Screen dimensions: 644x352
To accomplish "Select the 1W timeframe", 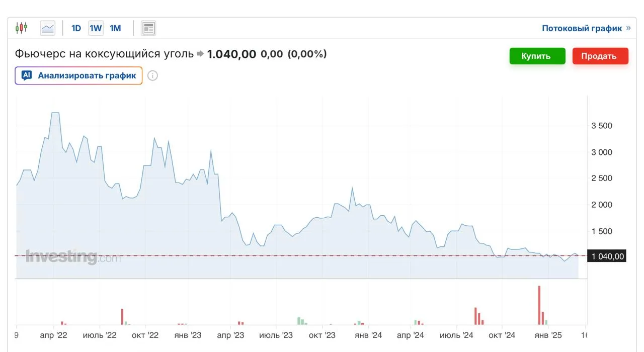I will click(x=96, y=28).
